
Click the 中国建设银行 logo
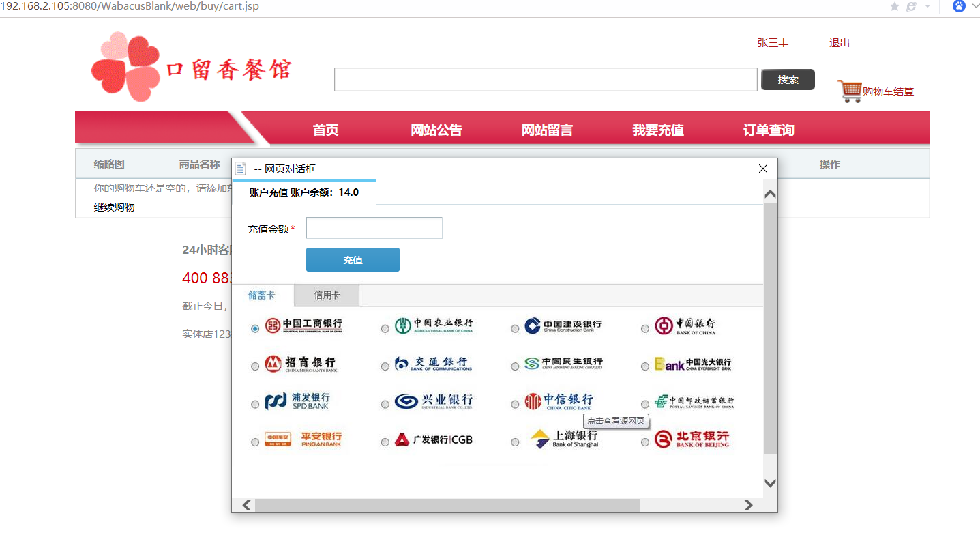coord(563,325)
